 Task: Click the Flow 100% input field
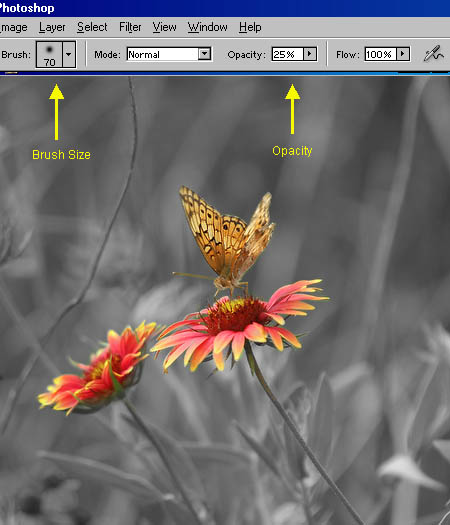tap(381, 54)
